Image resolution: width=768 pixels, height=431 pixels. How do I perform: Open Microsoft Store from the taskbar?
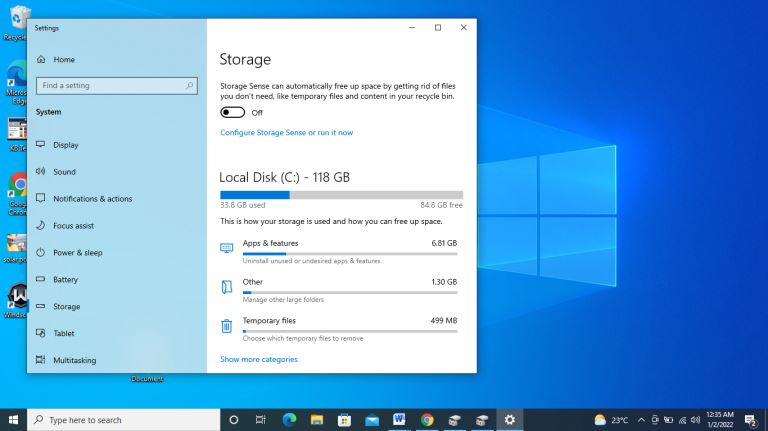pyautogui.click(x=344, y=420)
